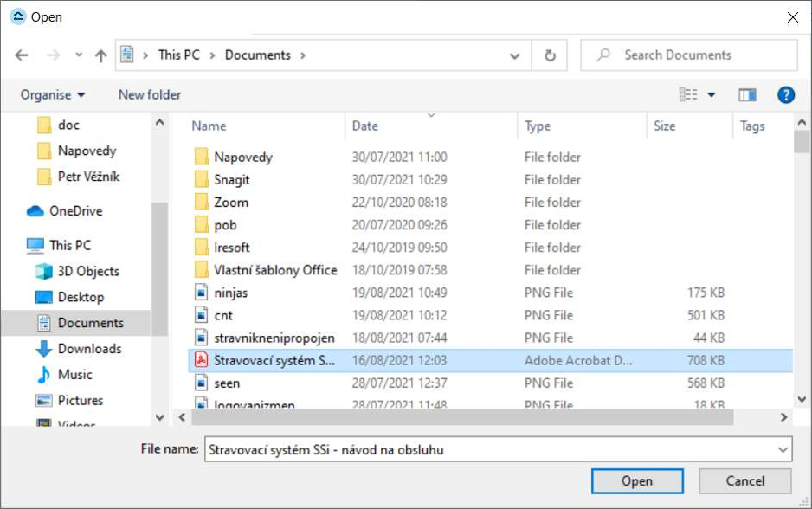Change view using the view icon
812x509 pixels.
pos(687,94)
